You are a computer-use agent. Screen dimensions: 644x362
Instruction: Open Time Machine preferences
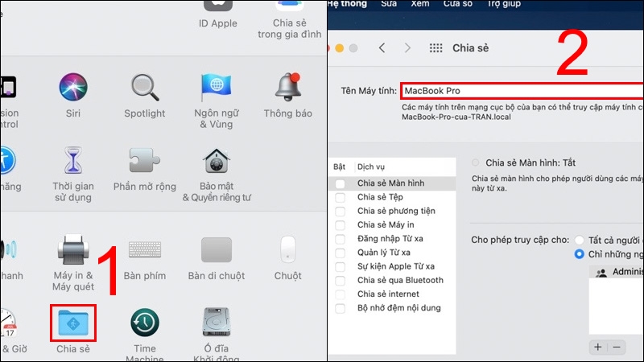145,323
